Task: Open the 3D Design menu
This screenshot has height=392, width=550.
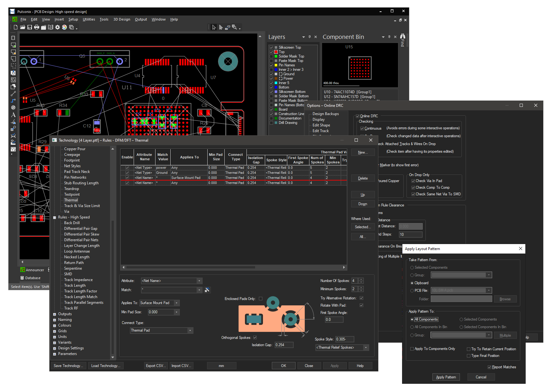Action: (x=122, y=19)
